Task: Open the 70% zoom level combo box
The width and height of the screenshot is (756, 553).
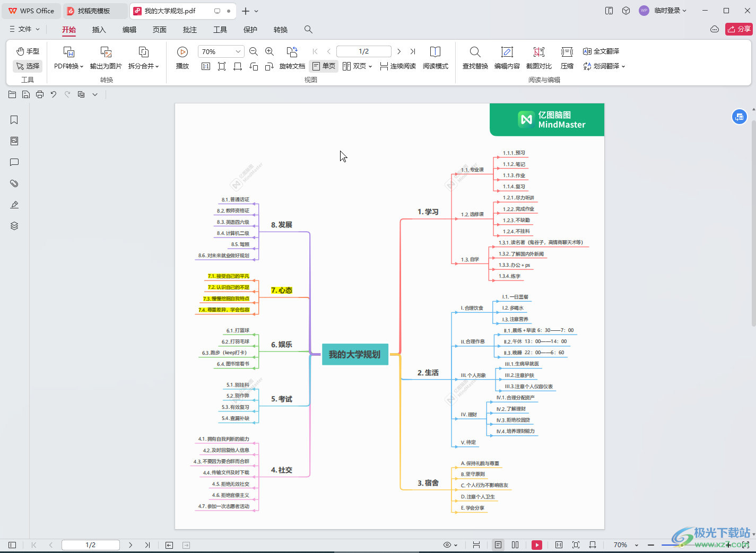Action: pos(221,51)
